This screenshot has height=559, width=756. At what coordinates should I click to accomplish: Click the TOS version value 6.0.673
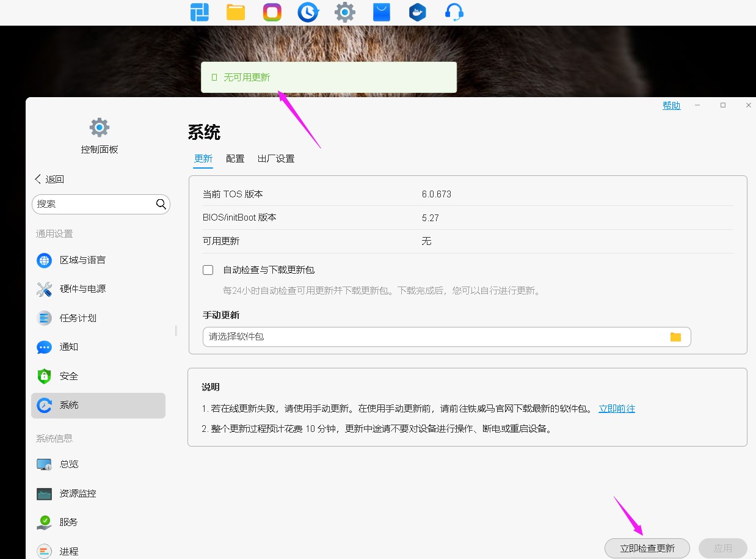pyautogui.click(x=437, y=194)
